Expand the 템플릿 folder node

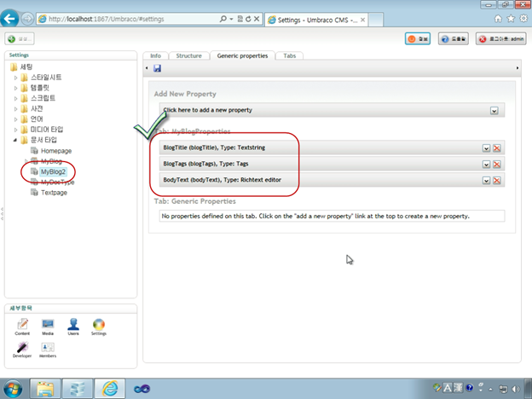click(15, 88)
